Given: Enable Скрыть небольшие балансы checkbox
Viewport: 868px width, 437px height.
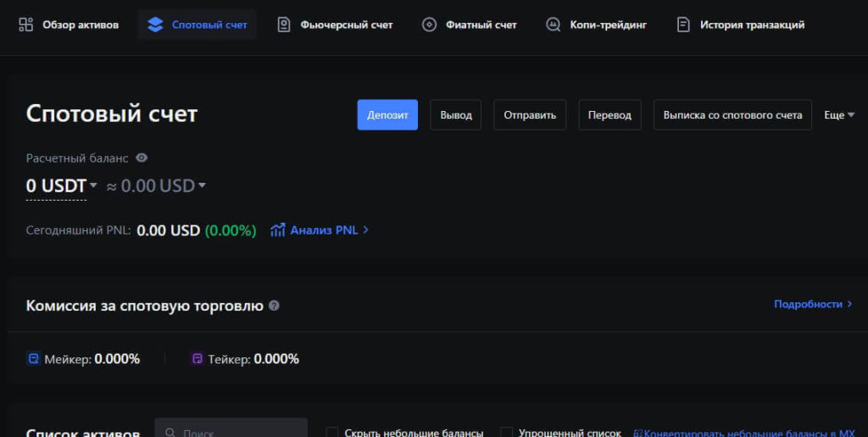Looking at the screenshot, I should coord(332,432).
